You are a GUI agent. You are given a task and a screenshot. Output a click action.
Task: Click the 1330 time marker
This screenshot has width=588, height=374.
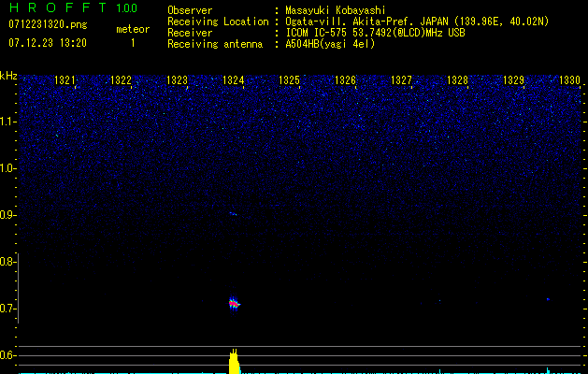(569, 81)
